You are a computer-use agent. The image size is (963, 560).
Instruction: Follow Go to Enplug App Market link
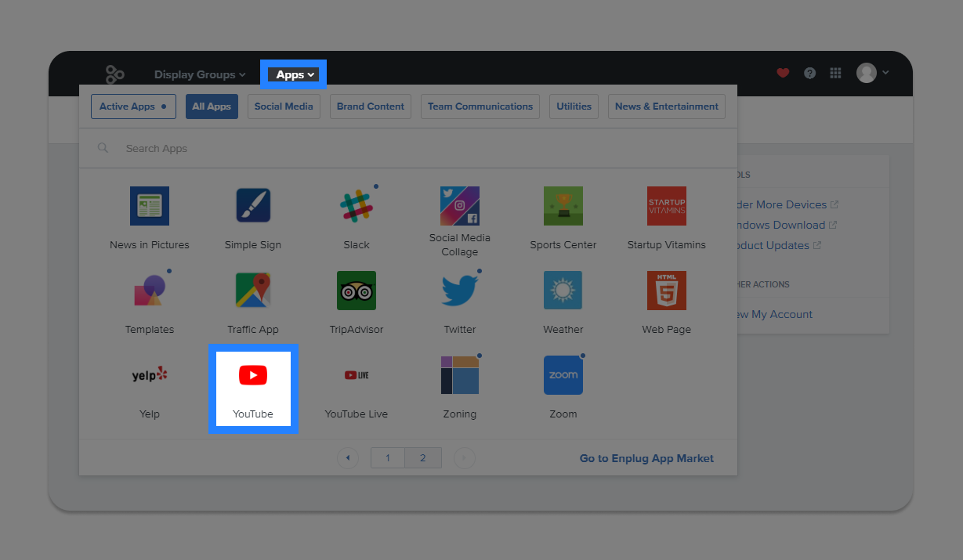(x=646, y=458)
